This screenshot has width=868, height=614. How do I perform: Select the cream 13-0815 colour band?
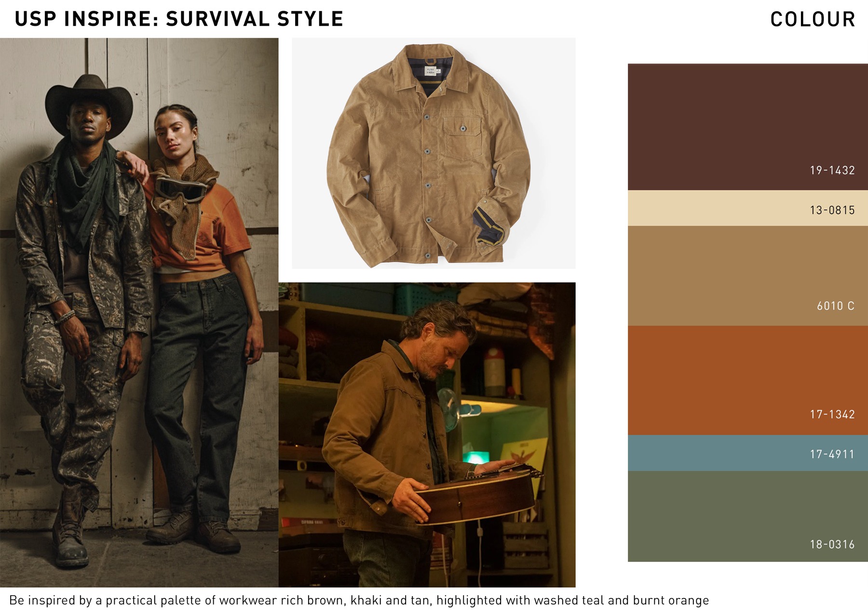click(747, 208)
